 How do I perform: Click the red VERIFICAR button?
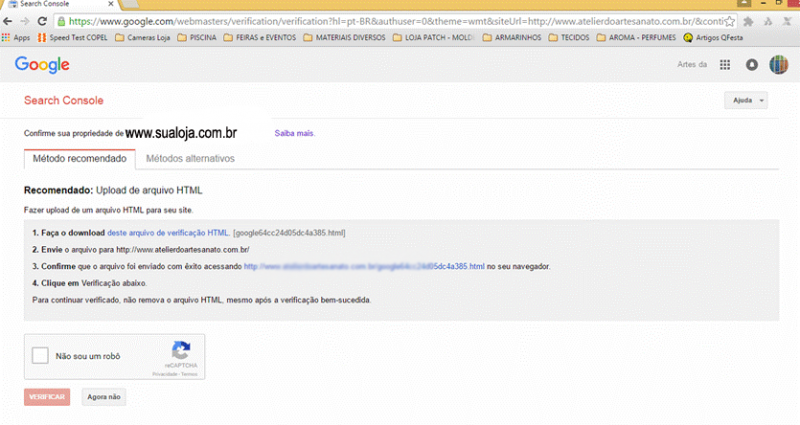click(47, 397)
